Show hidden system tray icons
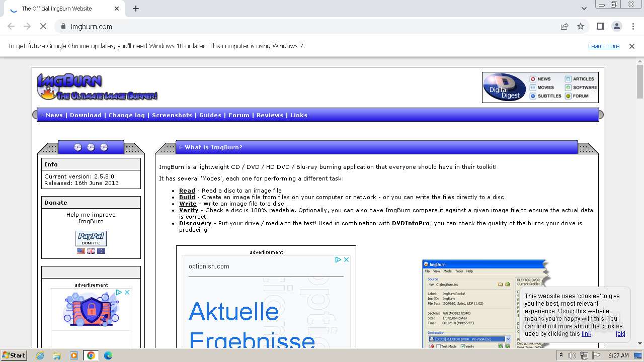The width and height of the screenshot is (644, 362). coord(561,355)
